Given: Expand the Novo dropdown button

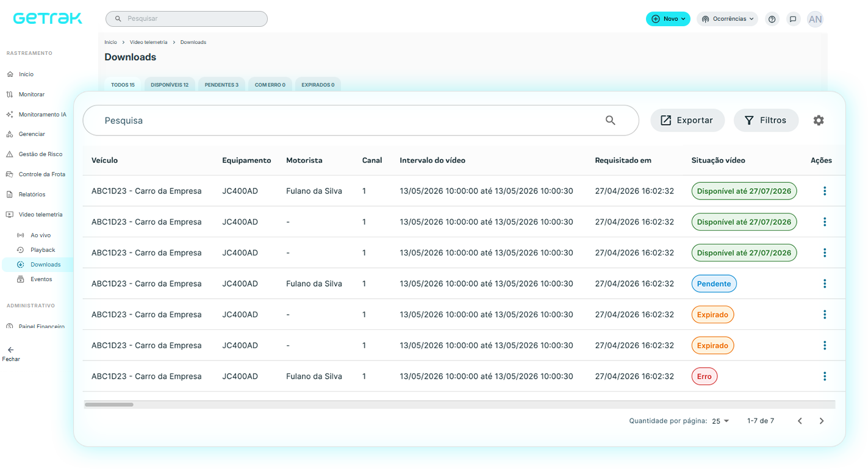Looking at the screenshot, I should tap(668, 19).
